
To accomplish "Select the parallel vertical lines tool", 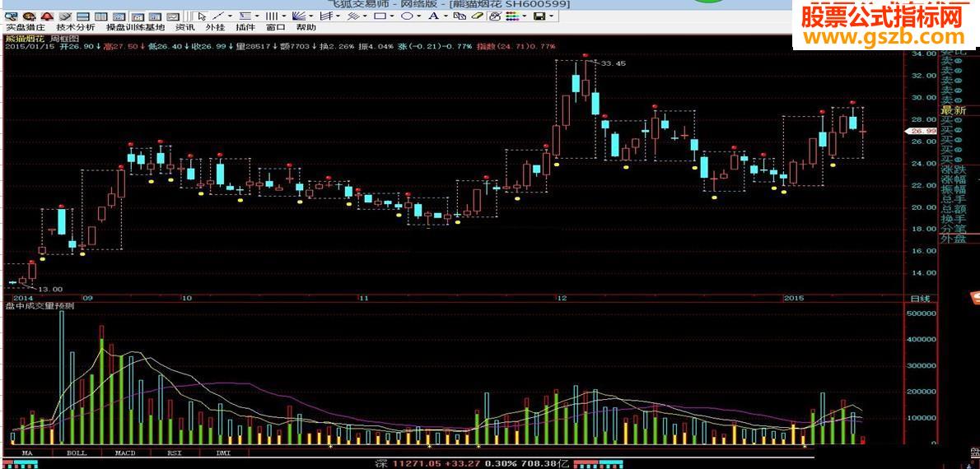I will pos(272,16).
